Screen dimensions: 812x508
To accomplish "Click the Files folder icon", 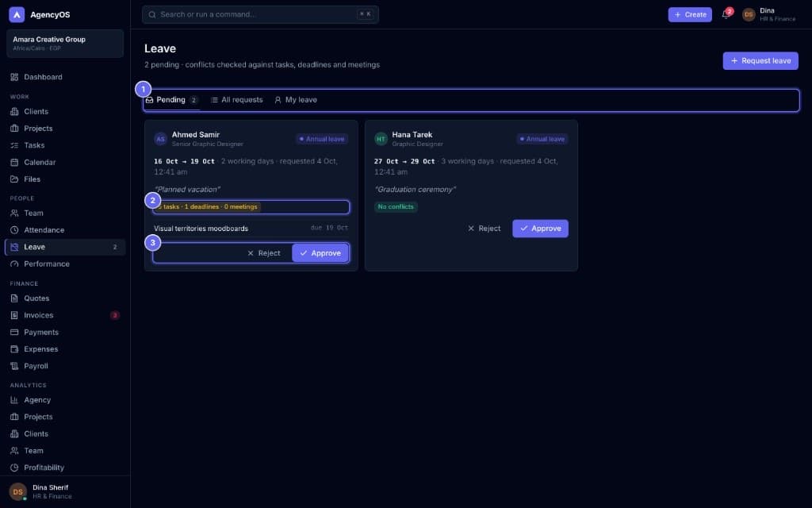I will 14,179.
